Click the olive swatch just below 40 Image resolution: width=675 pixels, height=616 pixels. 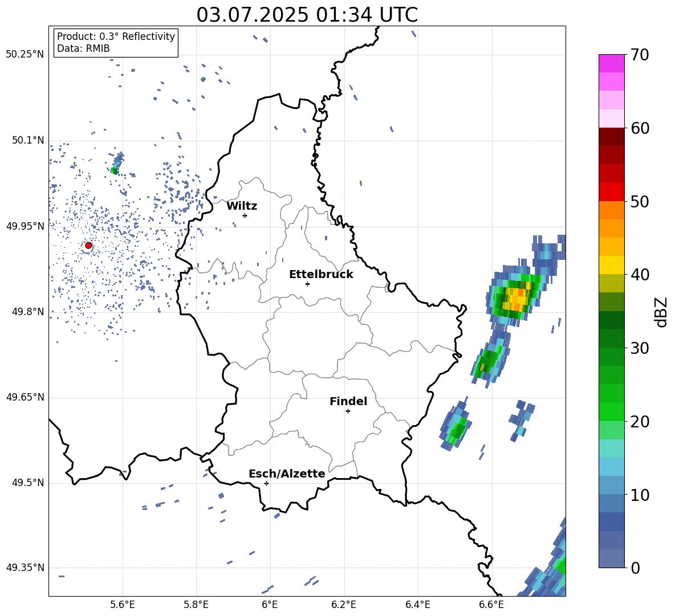point(611,283)
